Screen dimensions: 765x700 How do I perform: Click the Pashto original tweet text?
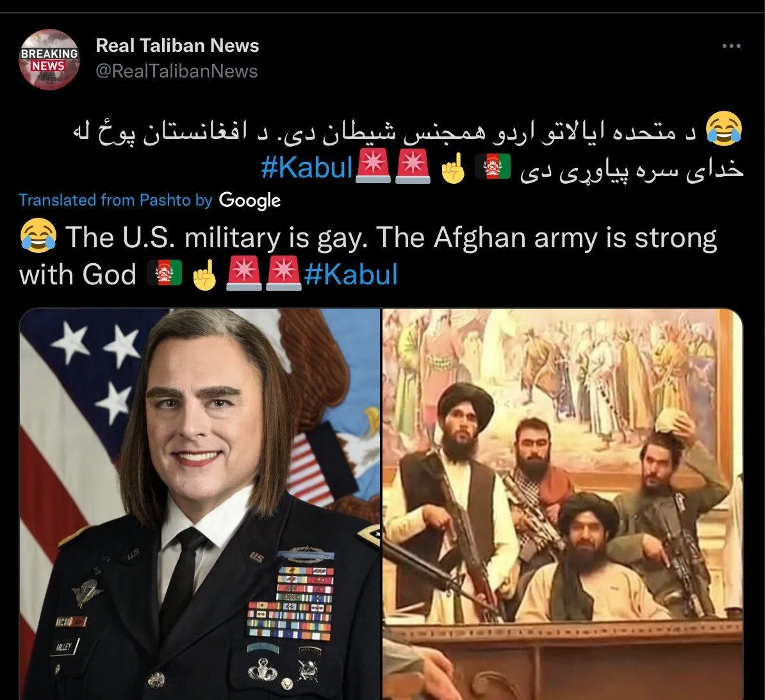point(407,149)
